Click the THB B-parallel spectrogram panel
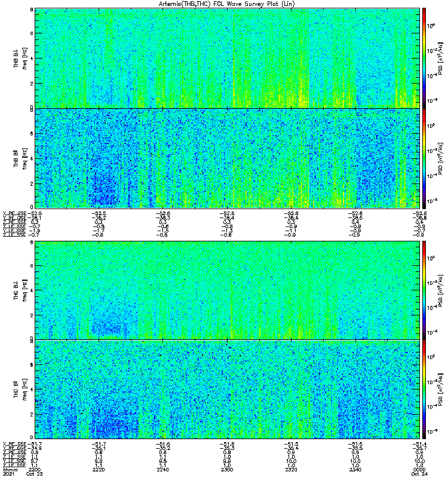This screenshot has width=448, height=478. [227, 158]
